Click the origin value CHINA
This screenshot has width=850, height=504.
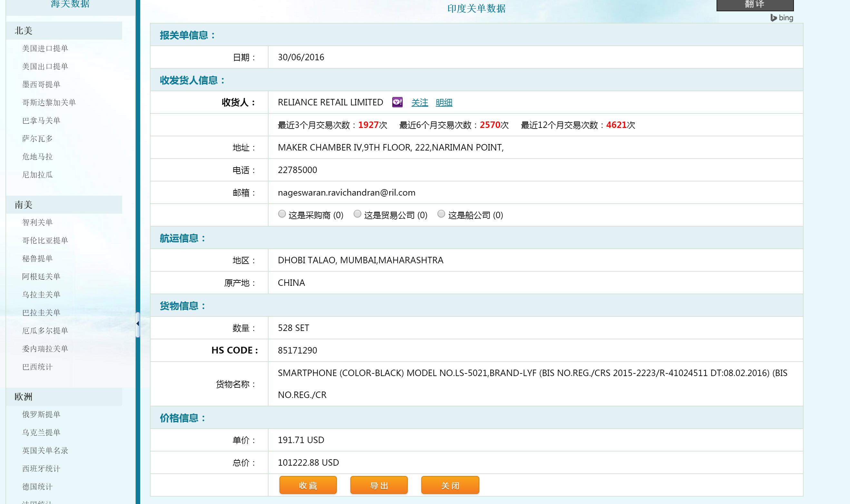click(x=291, y=283)
